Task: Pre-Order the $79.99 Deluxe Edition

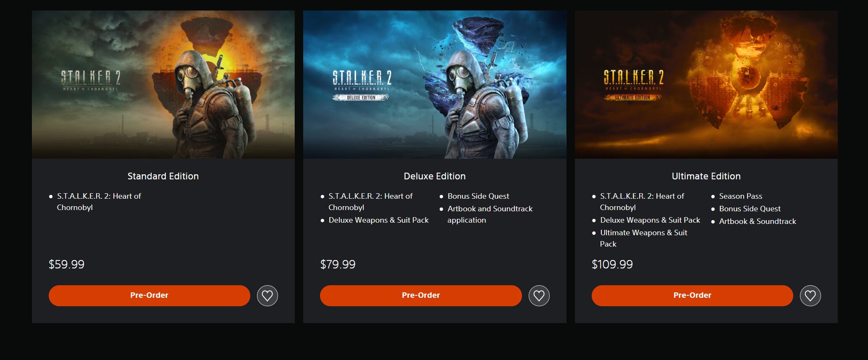Action: (x=421, y=296)
